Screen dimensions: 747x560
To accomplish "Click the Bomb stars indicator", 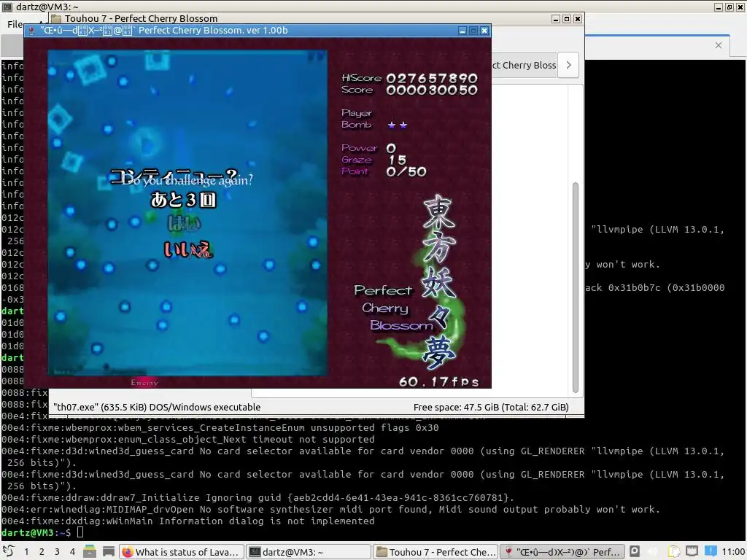I will tap(398, 125).
